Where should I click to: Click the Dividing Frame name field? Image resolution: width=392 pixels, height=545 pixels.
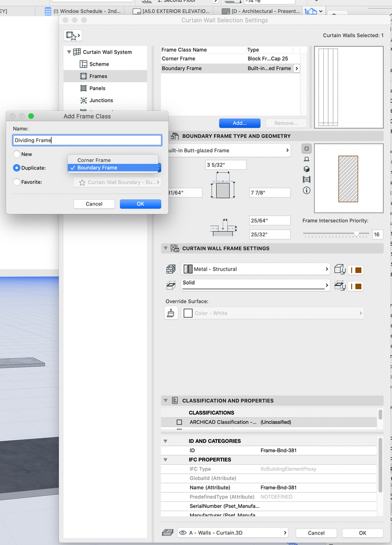point(87,140)
